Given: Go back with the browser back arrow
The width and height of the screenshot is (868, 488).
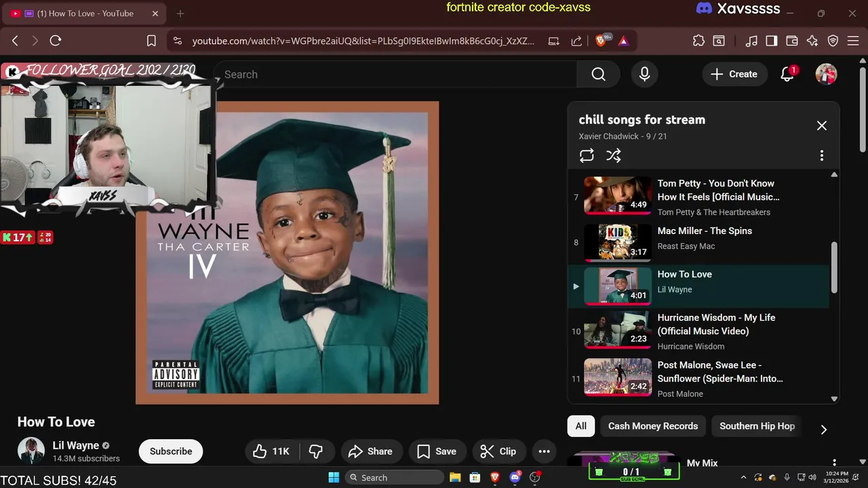Looking at the screenshot, I should pos(15,41).
